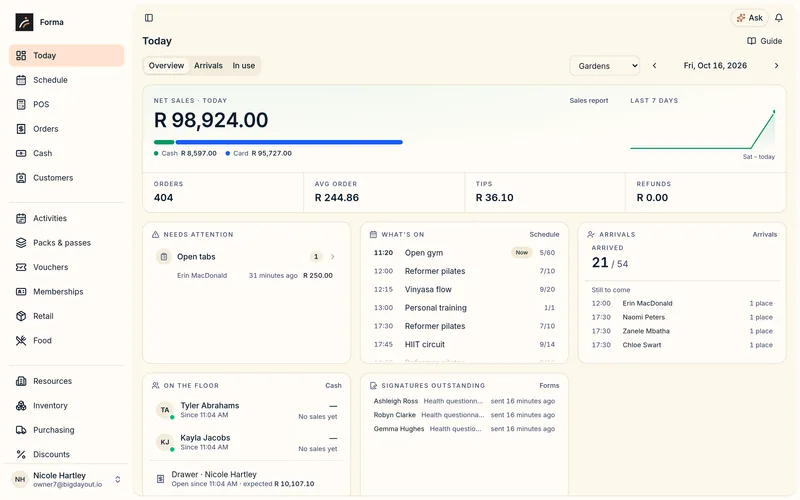Viewport: 800px width, 500px height.
Task: Open the Guide button
Action: point(764,41)
